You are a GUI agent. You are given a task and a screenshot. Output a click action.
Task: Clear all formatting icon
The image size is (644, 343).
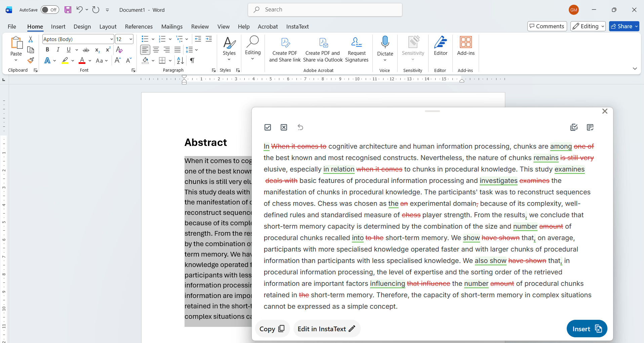click(119, 50)
